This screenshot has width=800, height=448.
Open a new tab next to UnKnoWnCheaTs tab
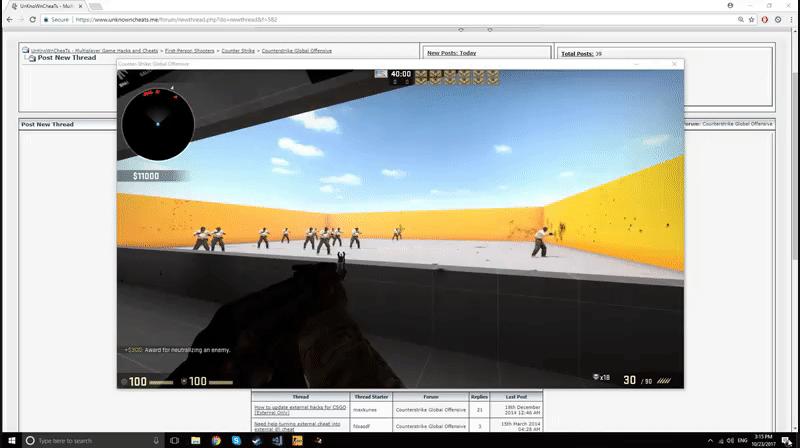coord(95,6)
